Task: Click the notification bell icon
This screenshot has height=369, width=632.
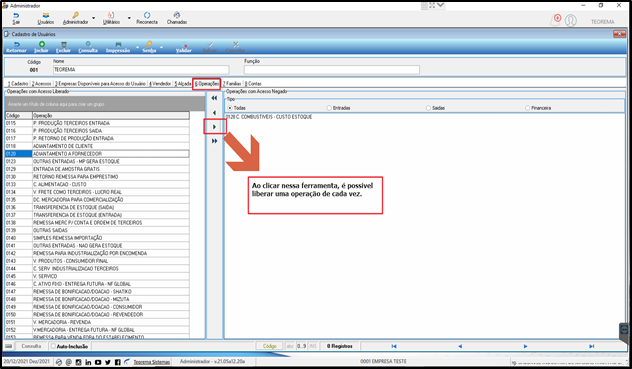Action: click(x=556, y=20)
